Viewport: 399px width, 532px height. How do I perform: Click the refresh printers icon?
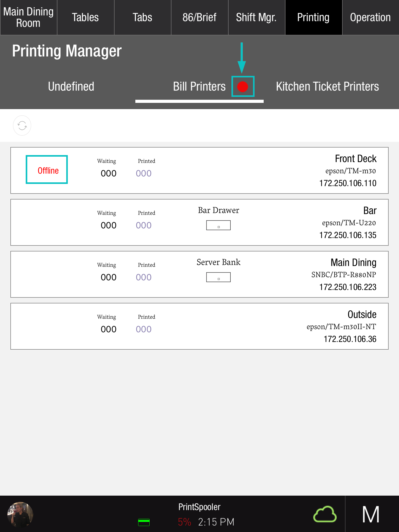[x=22, y=126]
